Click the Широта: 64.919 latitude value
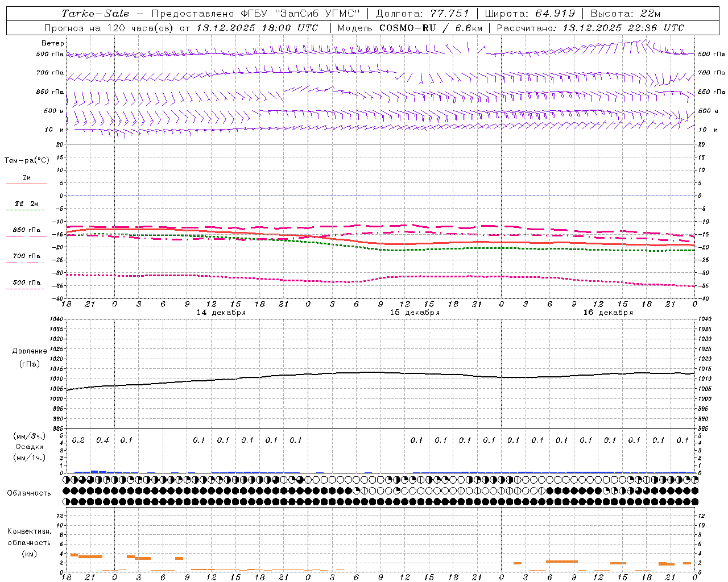The image size is (728, 582). pyautogui.click(x=530, y=14)
